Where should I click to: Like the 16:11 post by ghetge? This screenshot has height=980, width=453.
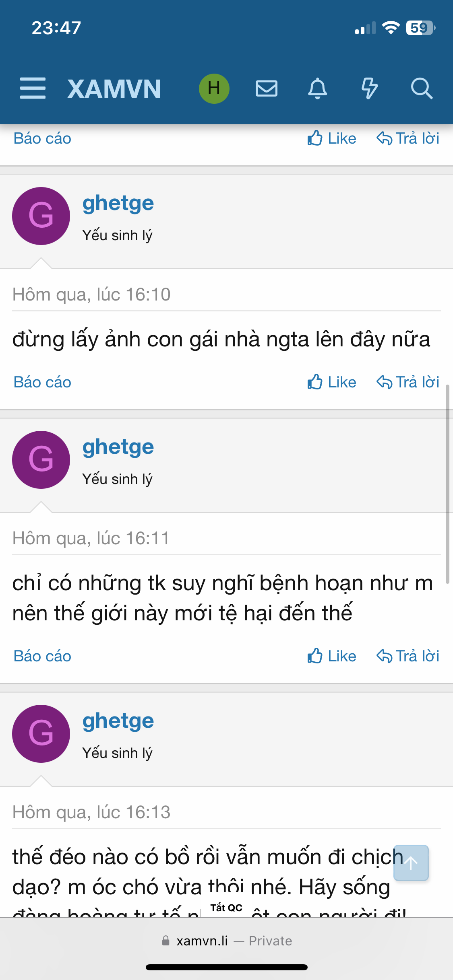click(332, 656)
